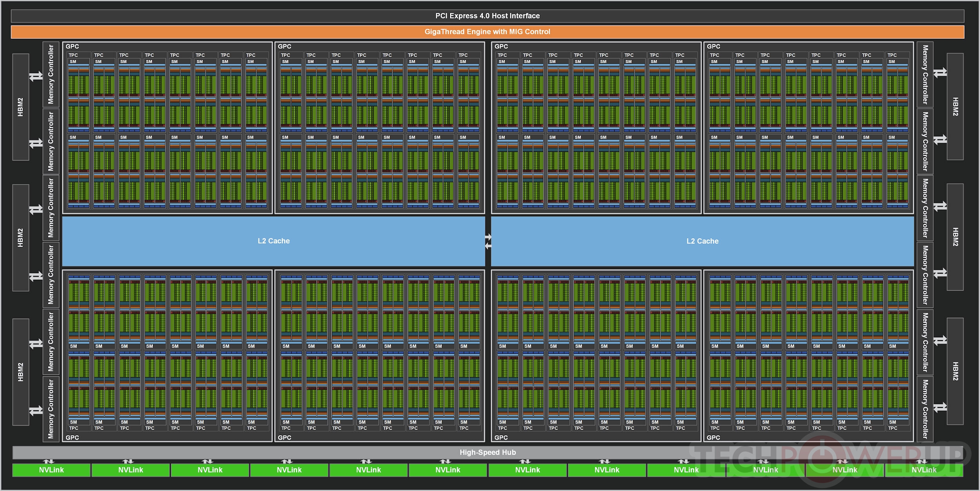Click the arrow icon beside the top-left HBM2 block
Viewport: 980px width, 491px height.
pos(36,76)
